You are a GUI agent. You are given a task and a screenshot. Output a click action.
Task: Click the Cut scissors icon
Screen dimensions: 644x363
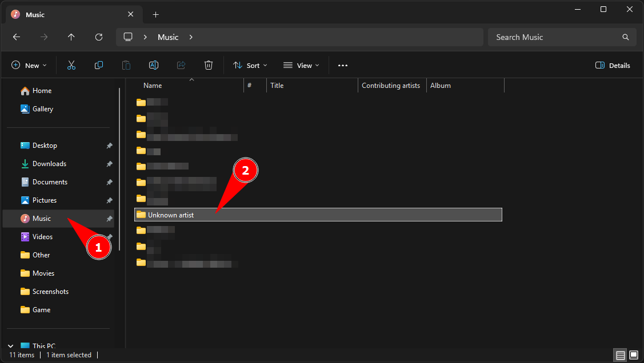pos(71,66)
